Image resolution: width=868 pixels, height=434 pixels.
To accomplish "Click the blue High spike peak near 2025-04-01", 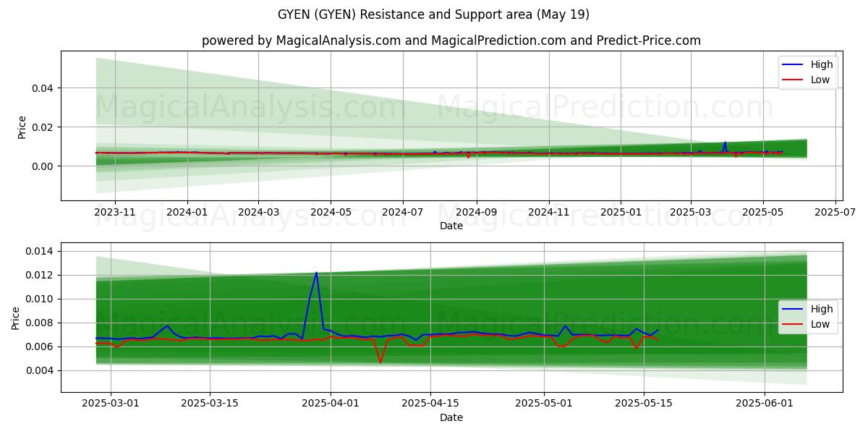I will [316, 273].
